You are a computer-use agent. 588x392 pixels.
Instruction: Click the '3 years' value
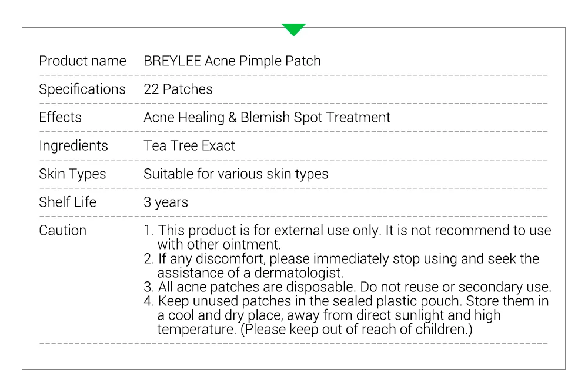coord(166,202)
